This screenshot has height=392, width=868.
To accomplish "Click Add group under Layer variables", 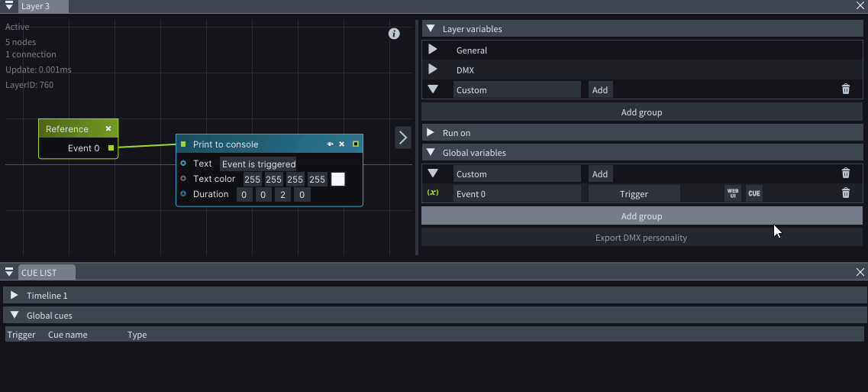I will (x=641, y=112).
